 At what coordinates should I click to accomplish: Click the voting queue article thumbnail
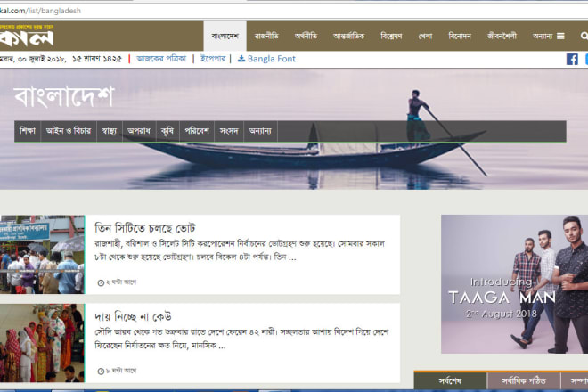(x=42, y=254)
